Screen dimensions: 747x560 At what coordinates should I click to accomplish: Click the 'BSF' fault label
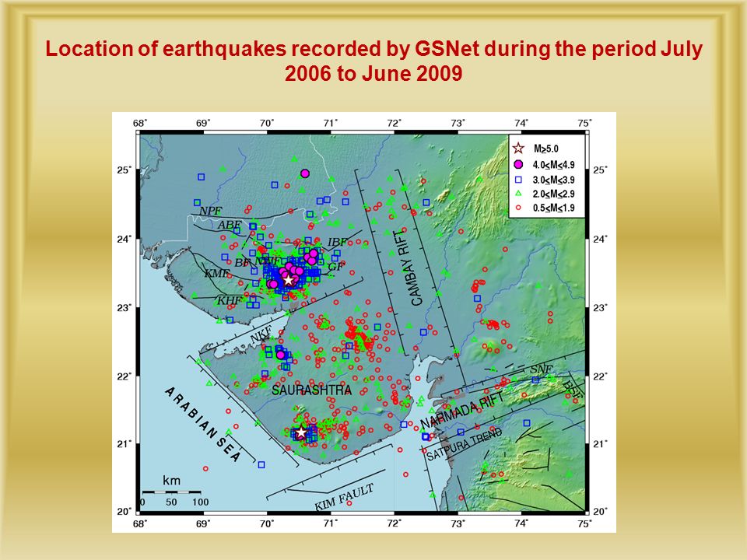pos(572,389)
